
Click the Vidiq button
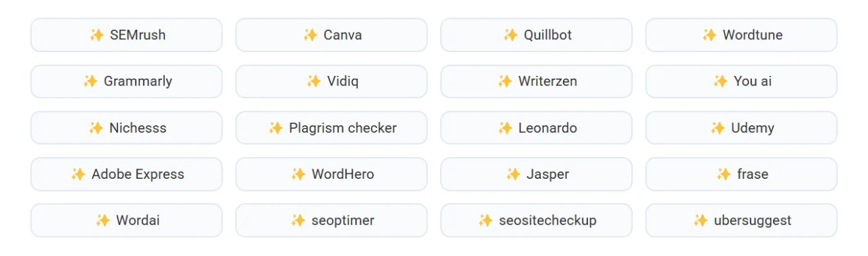point(332,81)
